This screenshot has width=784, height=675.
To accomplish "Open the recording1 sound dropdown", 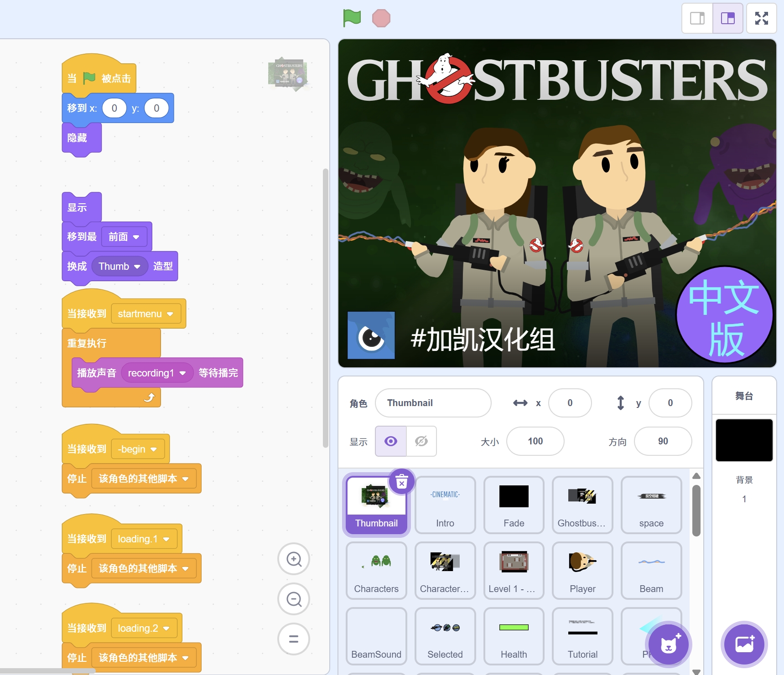I will pyautogui.click(x=182, y=373).
